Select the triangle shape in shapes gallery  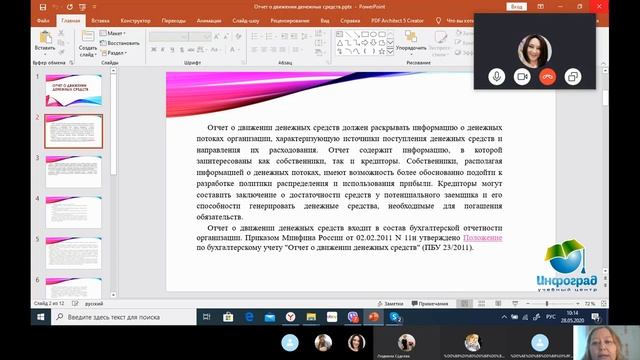click(x=340, y=43)
